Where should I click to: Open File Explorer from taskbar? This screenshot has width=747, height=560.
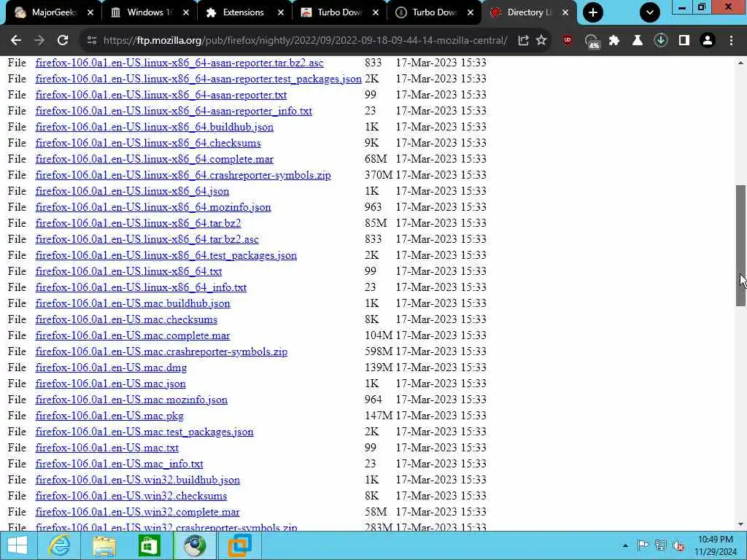[104, 545]
